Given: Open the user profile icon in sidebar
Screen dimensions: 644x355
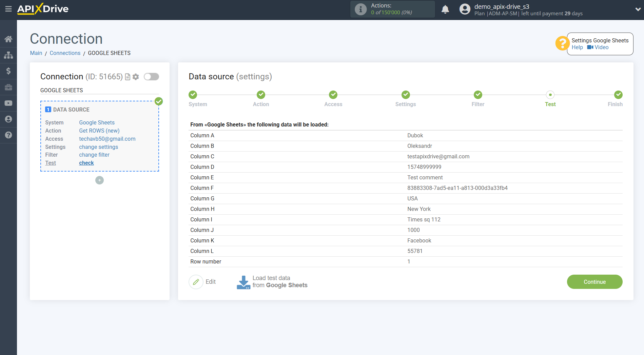Looking at the screenshot, I should point(8,119).
